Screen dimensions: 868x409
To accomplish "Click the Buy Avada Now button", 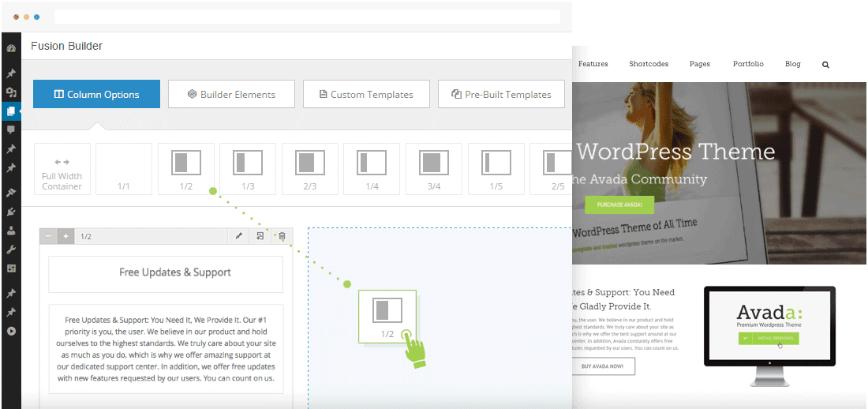I will click(x=603, y=366).
